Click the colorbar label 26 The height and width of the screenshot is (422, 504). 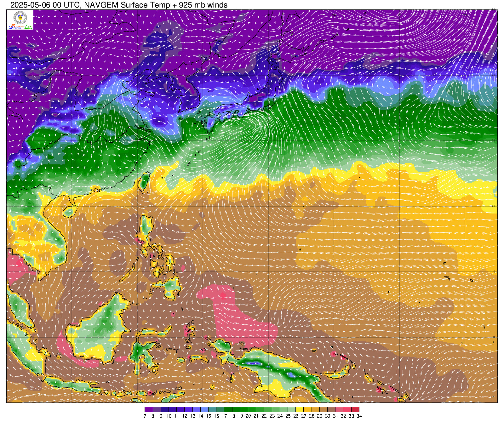[x=296, y=416]
